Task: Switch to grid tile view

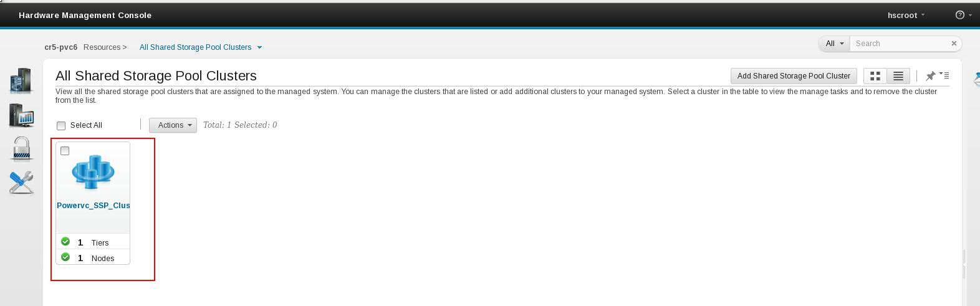Action: pos(875,76)
